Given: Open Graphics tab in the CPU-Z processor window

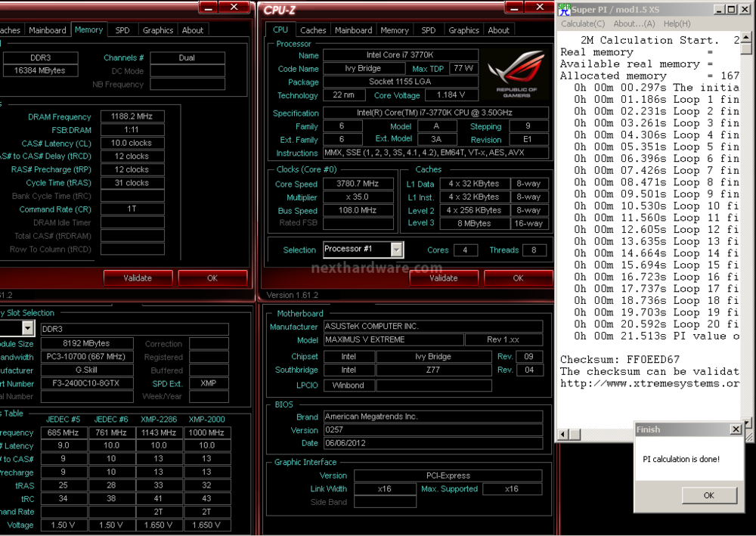Looking at the screenshot, I should click(464, 30).
